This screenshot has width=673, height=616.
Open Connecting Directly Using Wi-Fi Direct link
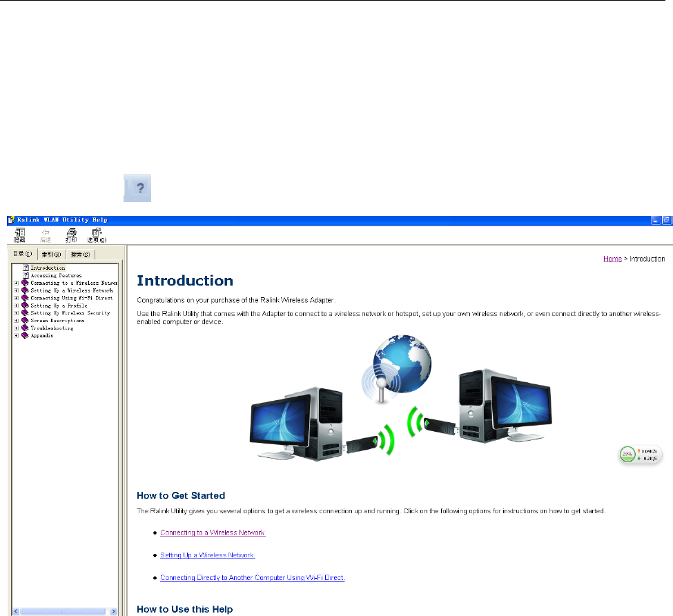click(x=253, y=577)
